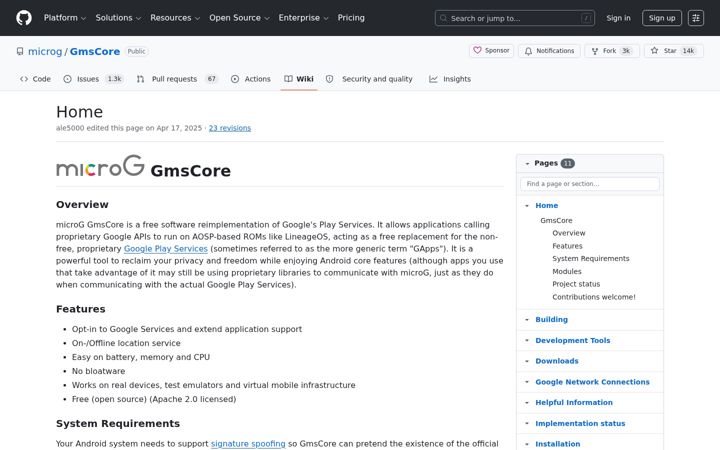The image size is (720, 450).
Task: Open the appearance settings icon button
Action: pyautogui.click(x=696, y=18)
